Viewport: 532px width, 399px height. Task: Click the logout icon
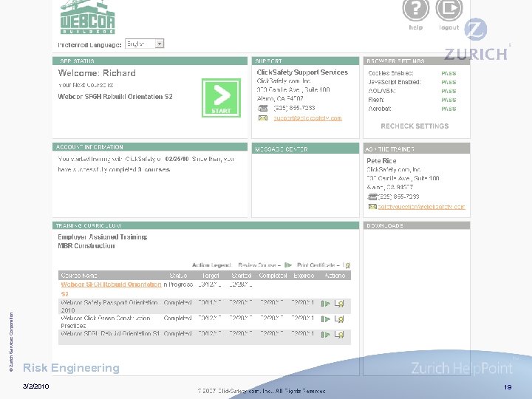449,9
